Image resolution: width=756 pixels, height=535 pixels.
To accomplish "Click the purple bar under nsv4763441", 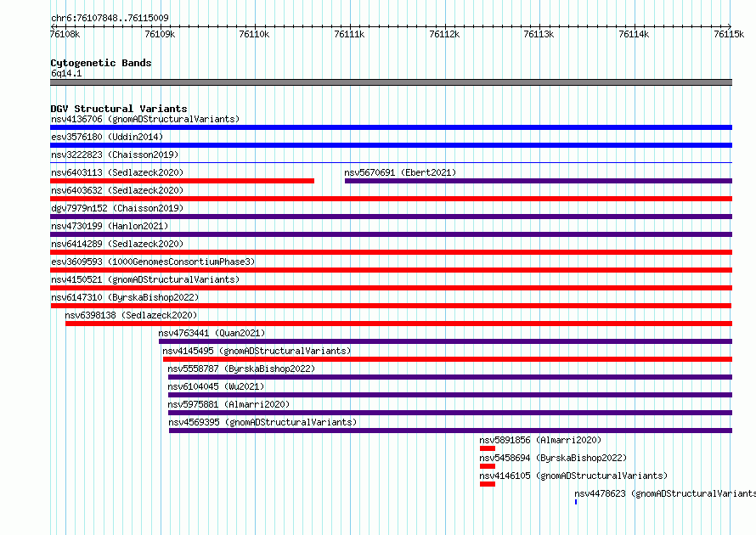I will pos(445,341).
